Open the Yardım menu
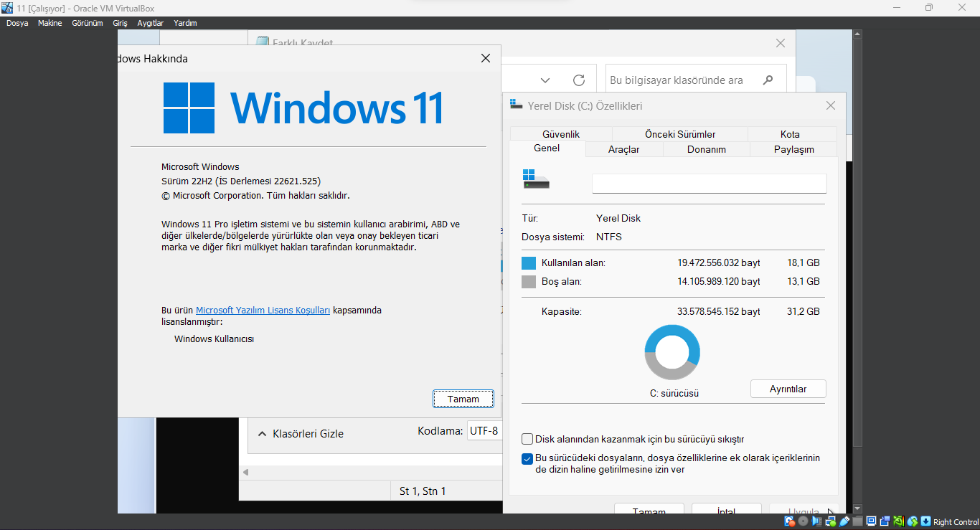The width and height of the screenshot is (980, 530). coord(185,23)
